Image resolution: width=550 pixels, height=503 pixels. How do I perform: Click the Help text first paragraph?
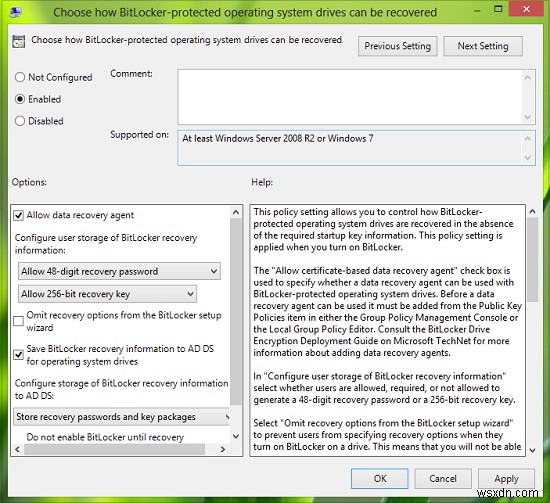(x=383, y=229)
